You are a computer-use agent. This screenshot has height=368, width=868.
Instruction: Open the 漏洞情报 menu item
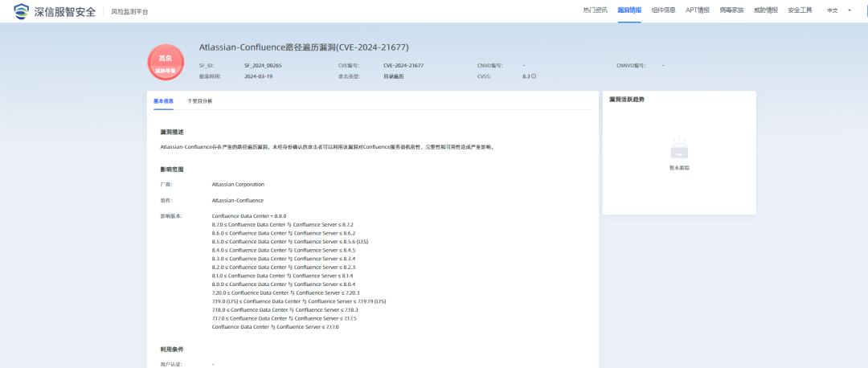click(x=629, y=10)
